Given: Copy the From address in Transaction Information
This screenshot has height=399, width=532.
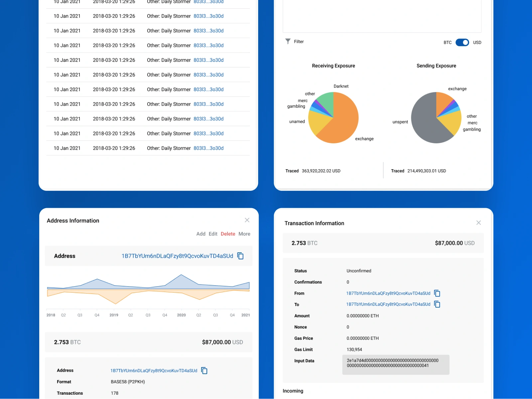Looking at the screenshot, I should (x=437, y=293).
